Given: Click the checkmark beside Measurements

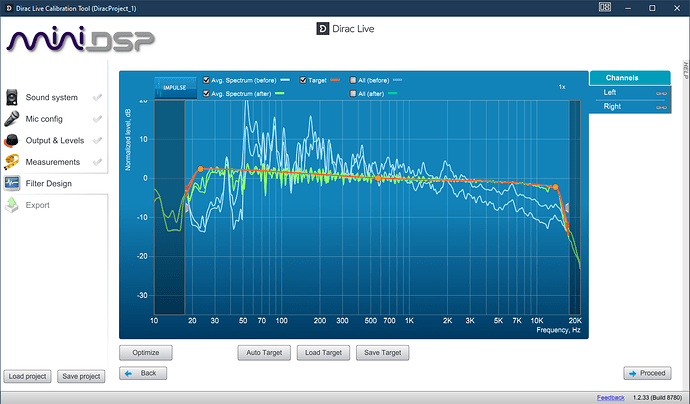Looking at the screenshot, I should tap(97, 162).
